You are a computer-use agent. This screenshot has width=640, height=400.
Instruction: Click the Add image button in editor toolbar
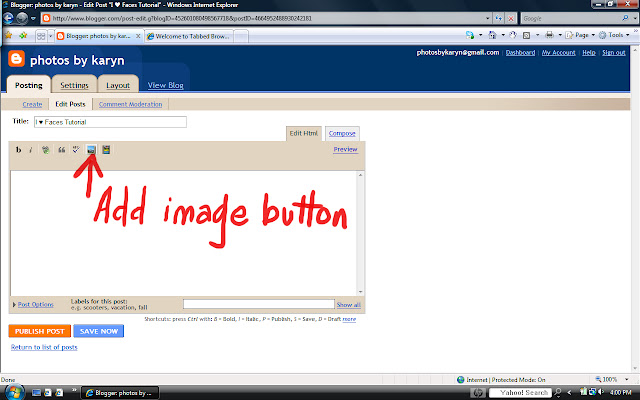point(91,150)
